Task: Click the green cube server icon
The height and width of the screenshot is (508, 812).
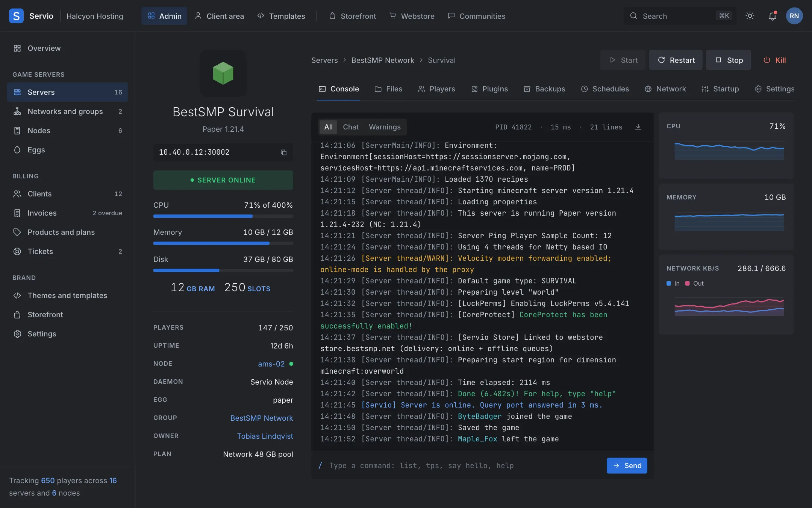Action: pos(223,73)
